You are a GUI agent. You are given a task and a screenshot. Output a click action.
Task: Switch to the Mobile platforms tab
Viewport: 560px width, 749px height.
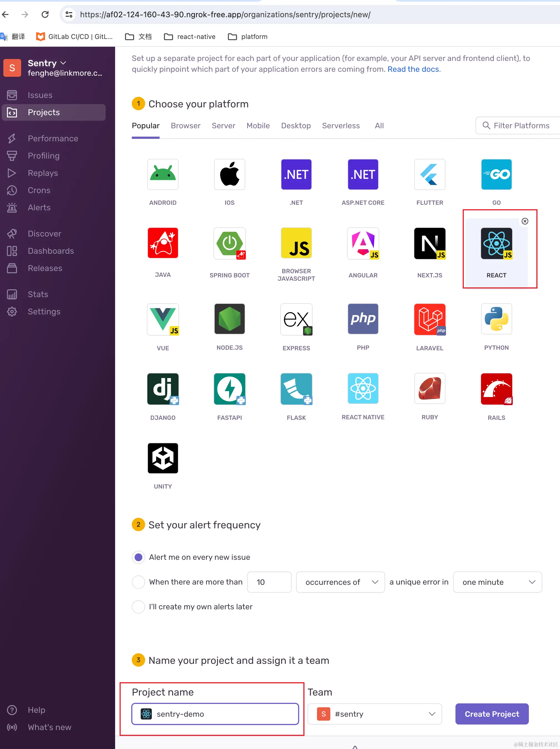tap(258, 126)
